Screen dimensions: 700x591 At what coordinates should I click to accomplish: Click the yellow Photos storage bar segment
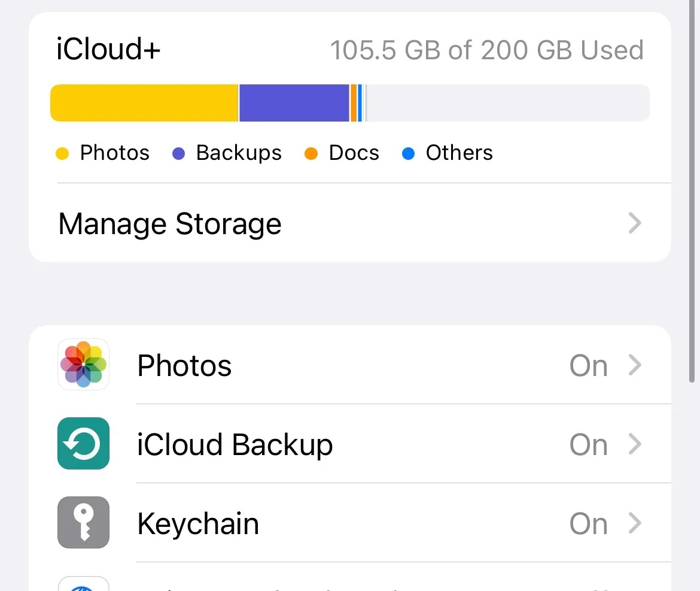(x=144, y=103)
